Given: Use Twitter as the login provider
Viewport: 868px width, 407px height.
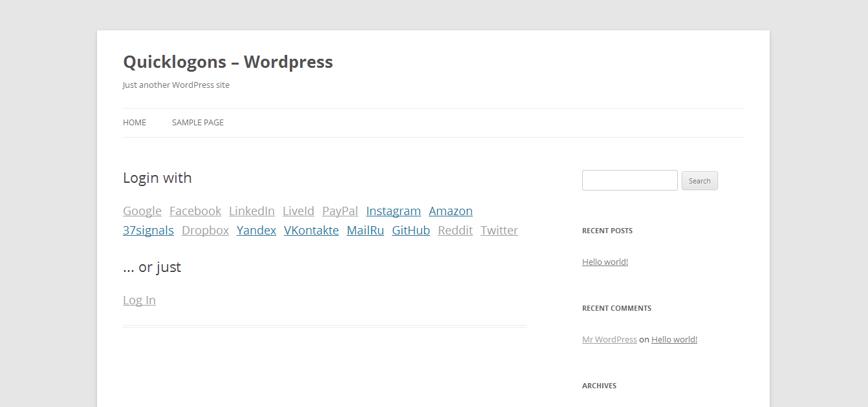Looking at the screenshot, I should click(499, 231).
